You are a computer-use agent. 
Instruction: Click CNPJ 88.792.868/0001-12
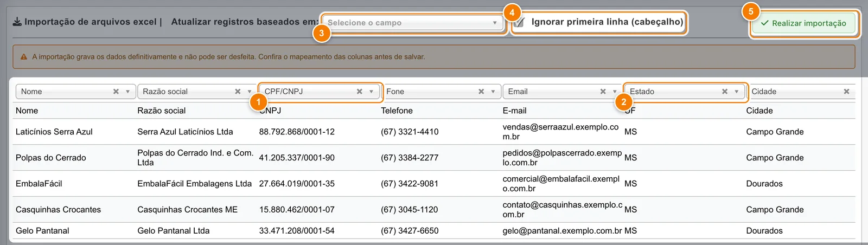[x=297, y=132]
